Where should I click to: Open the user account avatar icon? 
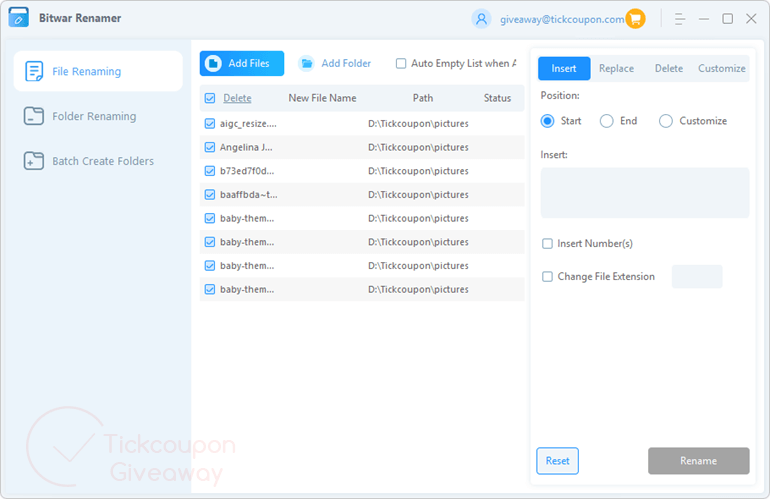(x=481, y=19)
